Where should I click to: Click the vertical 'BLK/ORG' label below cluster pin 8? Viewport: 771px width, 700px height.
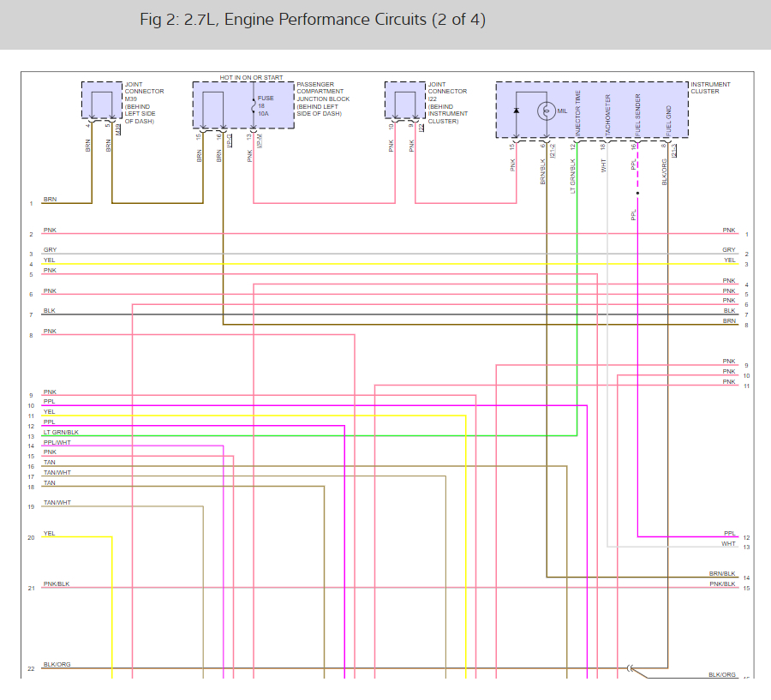click(664, 172)
